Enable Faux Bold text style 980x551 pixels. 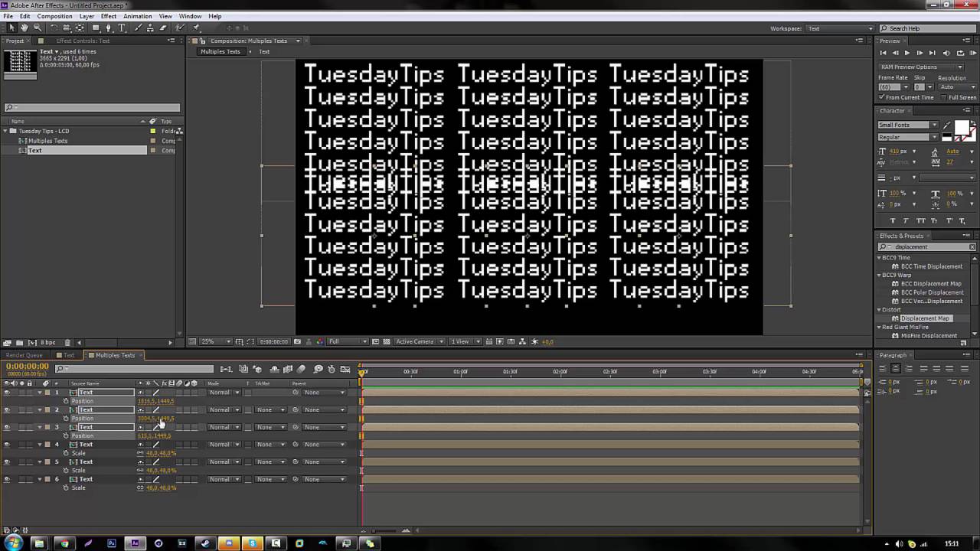coord(892,220)
